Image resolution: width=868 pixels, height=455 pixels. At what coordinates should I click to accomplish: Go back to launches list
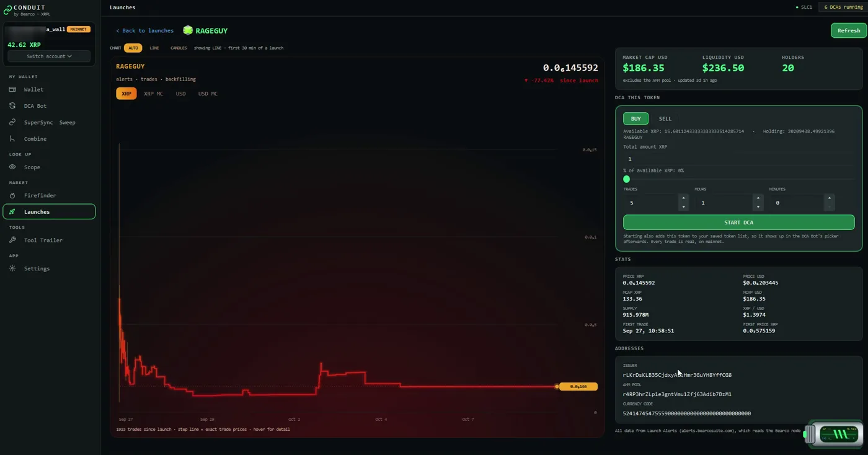[144, 30]
